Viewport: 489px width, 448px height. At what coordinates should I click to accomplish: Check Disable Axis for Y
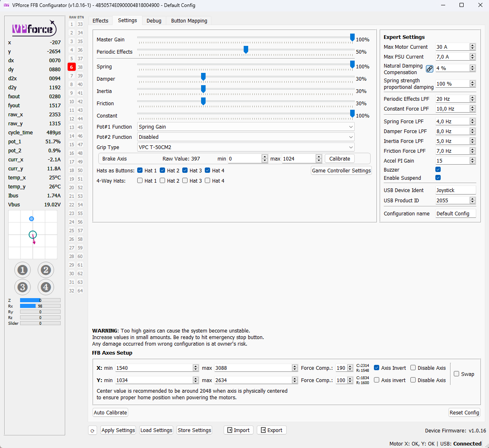point(413,380)
